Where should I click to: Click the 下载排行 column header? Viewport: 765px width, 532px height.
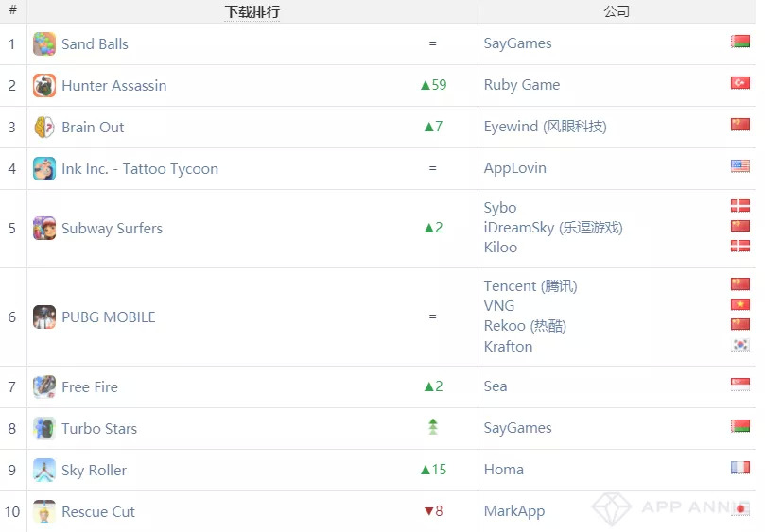pyautogui.click(x=252, y=12)
